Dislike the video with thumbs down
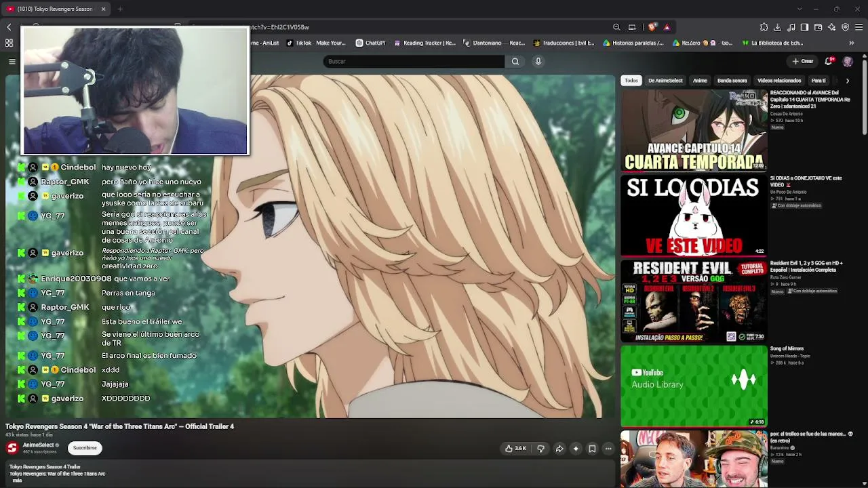 point(540,449)
